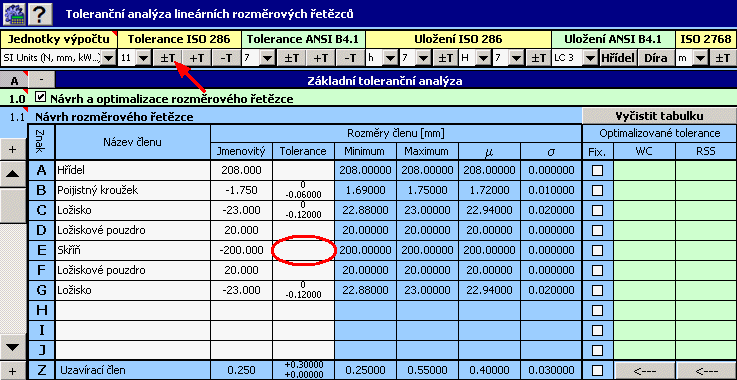Open the ISO 286 tolerance grade 11 dropdown
Viewport: 737px width, 380px height.
[144, 58]
